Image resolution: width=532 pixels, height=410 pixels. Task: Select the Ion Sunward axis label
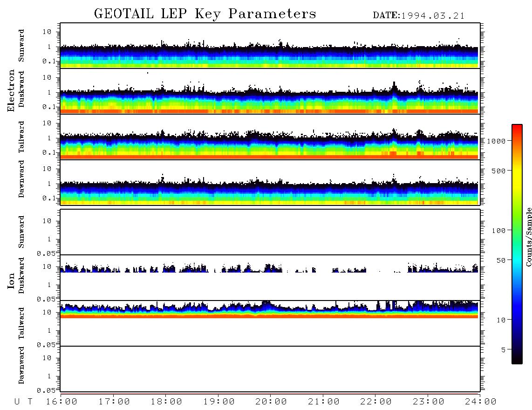coord(21,232)
